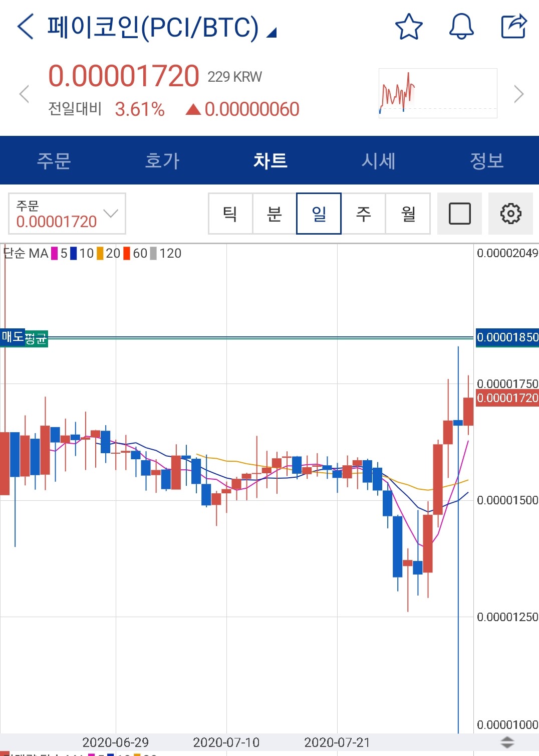This screenshot has height=756, width=539.
Task: Open the mini price chart thumbnail
Action: pyautogui.click(x=438, y=93)
